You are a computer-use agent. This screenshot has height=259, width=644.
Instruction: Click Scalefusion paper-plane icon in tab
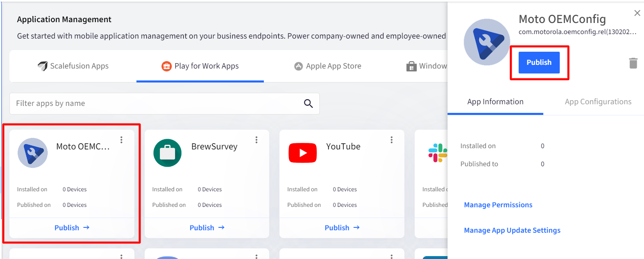click(x=42, y=66)
